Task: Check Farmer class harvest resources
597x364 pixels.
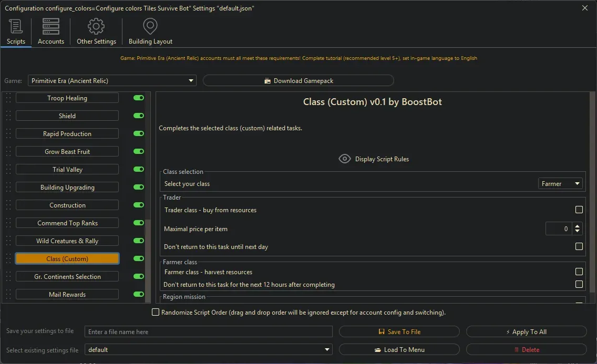Action: (579, 272)
